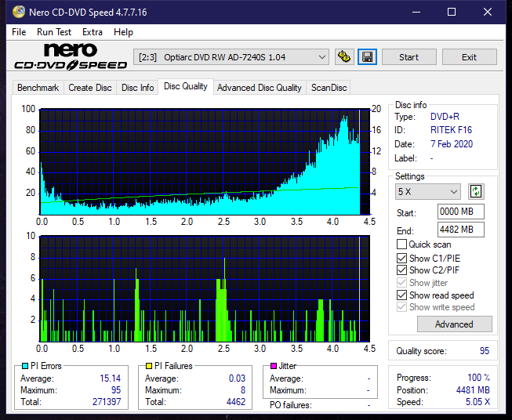Click the End position input field
Viewport: 512px width, 420px height.
click(461, 230)
